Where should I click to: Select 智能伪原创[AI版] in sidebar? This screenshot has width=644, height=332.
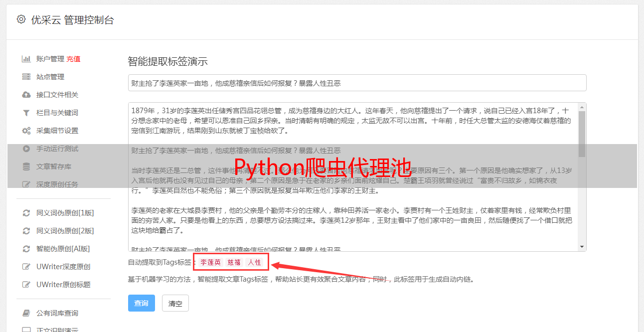pyautogui.click(x=63, y=249)
